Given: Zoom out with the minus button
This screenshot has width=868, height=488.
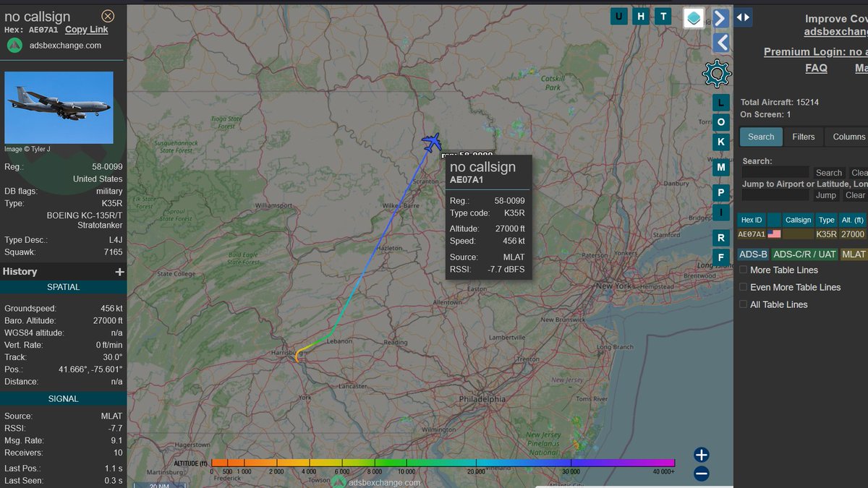Looking at the screenshot, I should pyautogui.click(x=701, y=474).
